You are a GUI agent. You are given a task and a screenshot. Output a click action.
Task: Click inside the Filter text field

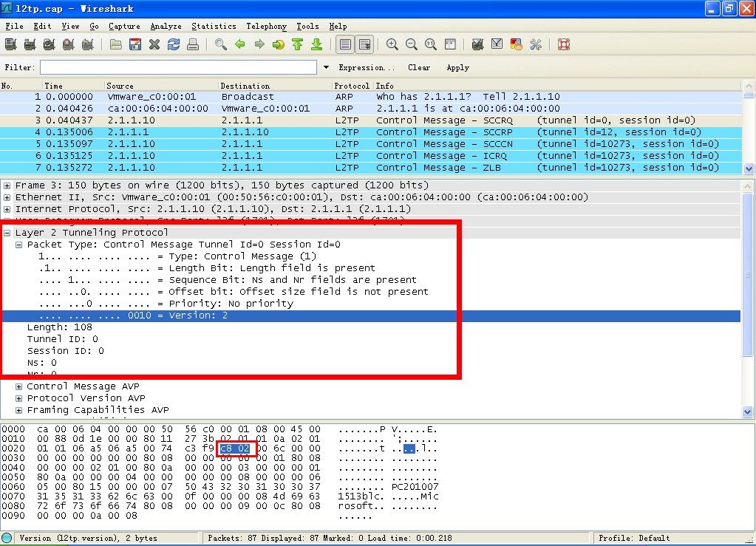pos(179,67)
